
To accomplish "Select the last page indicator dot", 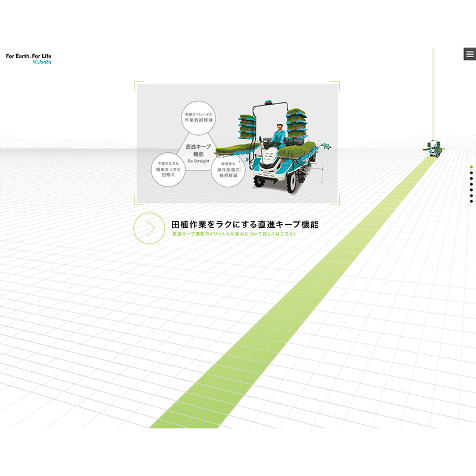I will (x=471, y=201).
